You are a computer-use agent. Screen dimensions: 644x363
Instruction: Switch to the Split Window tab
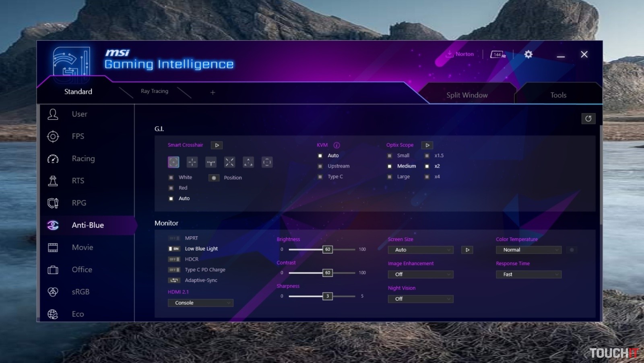(467, 95)
